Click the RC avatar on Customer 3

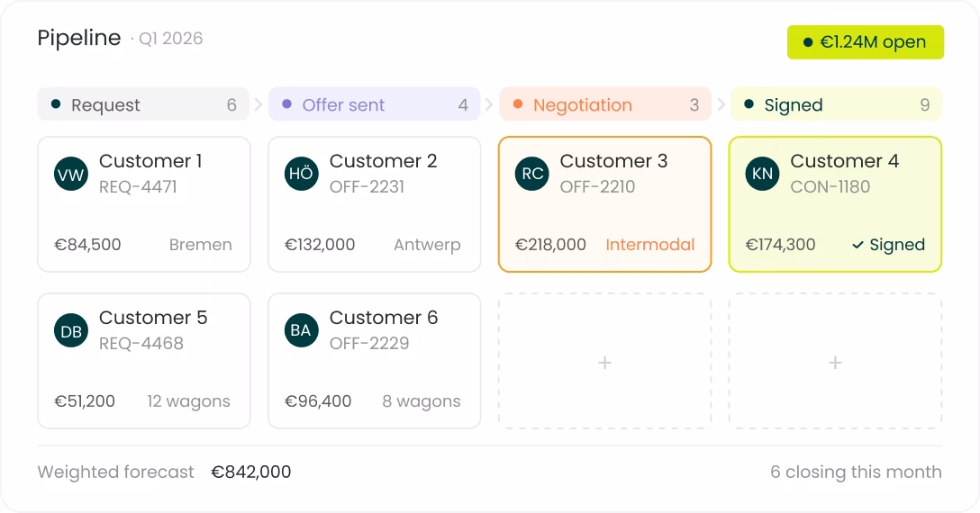[x=531, y=174]
